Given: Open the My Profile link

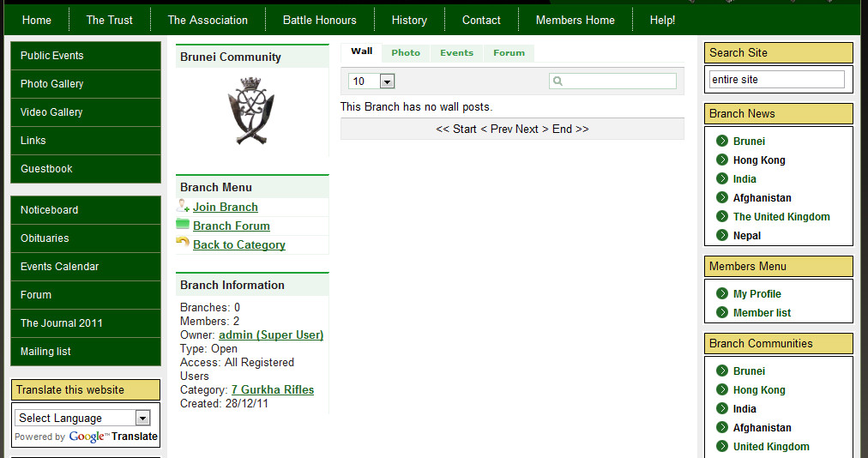Looking at the screenshot, I should pyautogui.click(x=756, y=293).
